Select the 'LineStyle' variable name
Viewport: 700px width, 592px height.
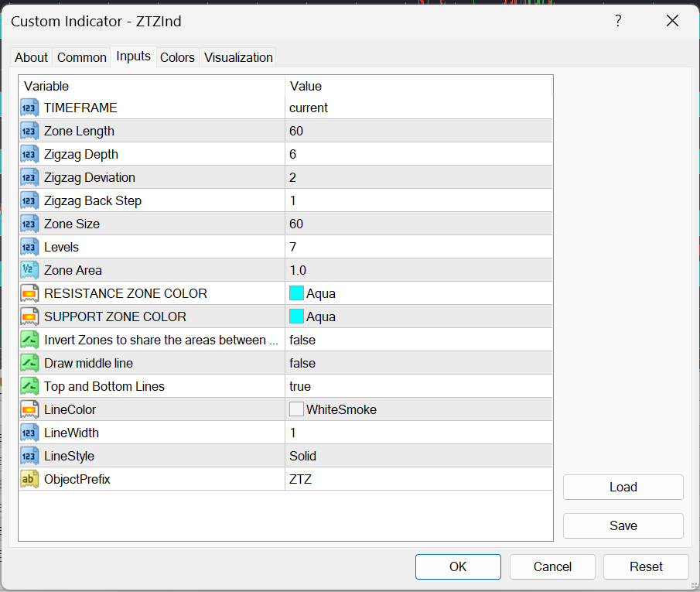69,456
